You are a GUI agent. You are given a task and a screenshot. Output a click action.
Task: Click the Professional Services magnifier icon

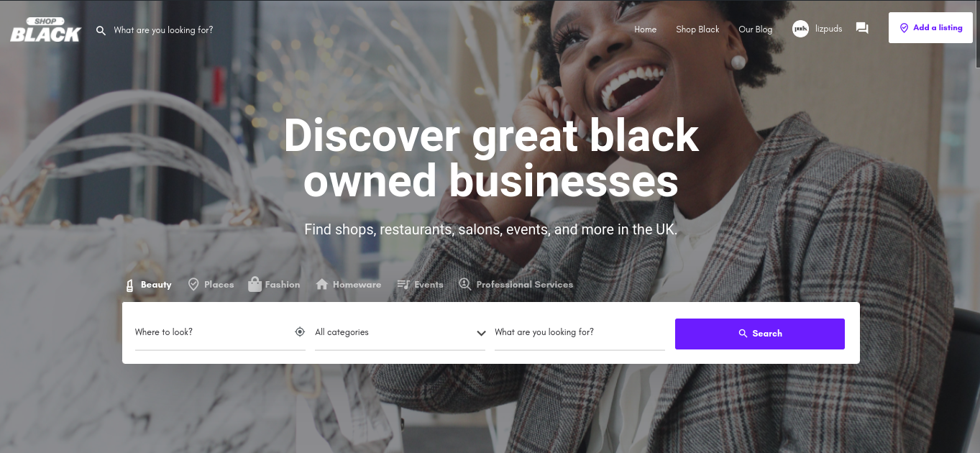465,285
